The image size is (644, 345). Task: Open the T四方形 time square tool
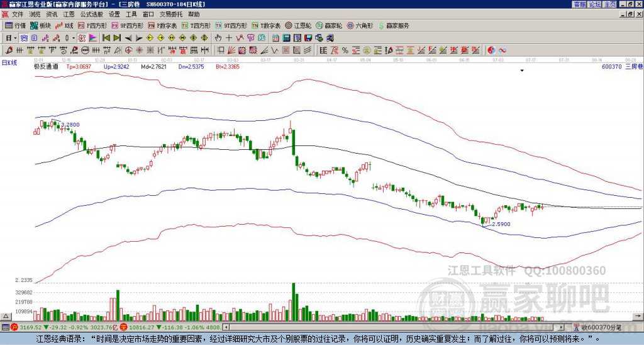[196, 26]
